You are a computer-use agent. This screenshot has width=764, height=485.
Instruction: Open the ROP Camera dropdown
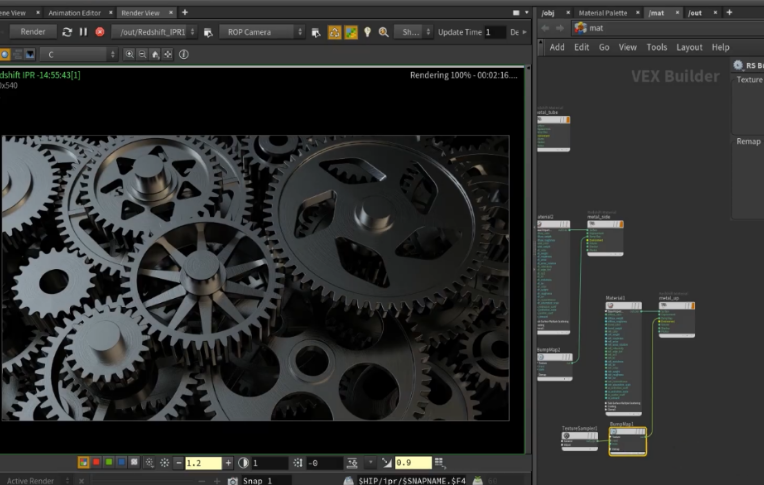(260, 32)
